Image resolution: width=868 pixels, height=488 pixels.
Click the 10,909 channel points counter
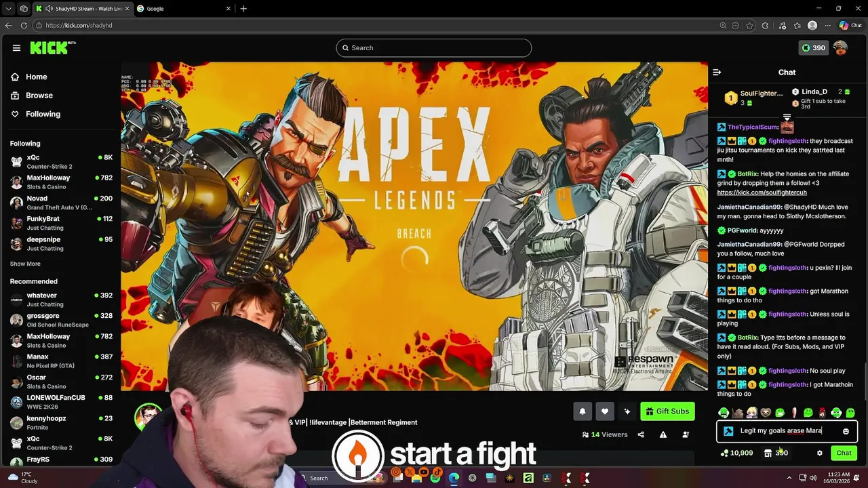(x=736, y=453)
